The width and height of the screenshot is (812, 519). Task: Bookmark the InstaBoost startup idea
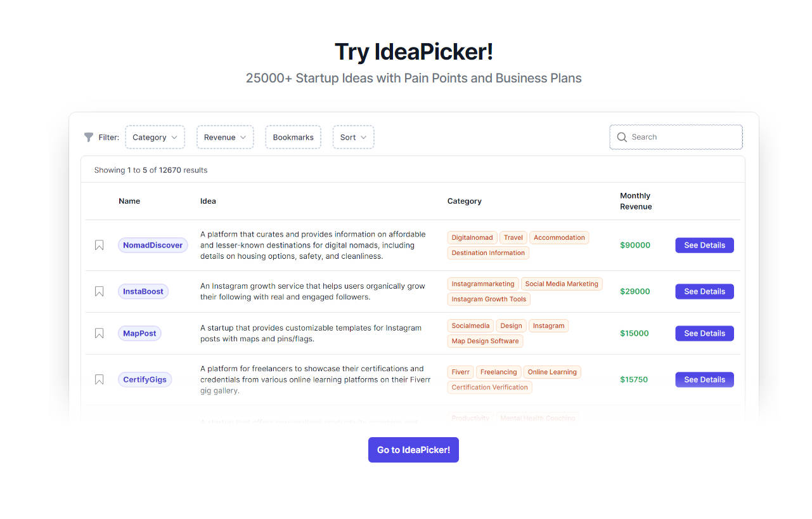(99, 291)
